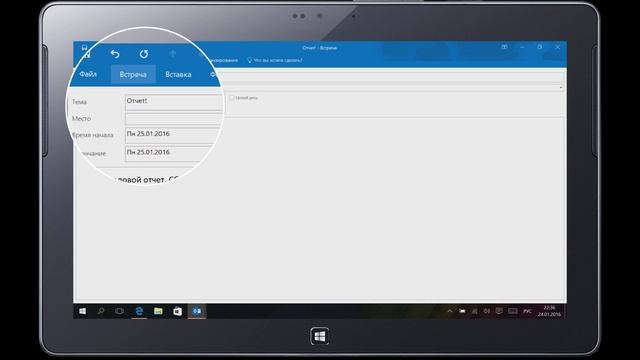Minimize the meeting window
The height and width of the screenshot is (360, 640).
[522, 47]
